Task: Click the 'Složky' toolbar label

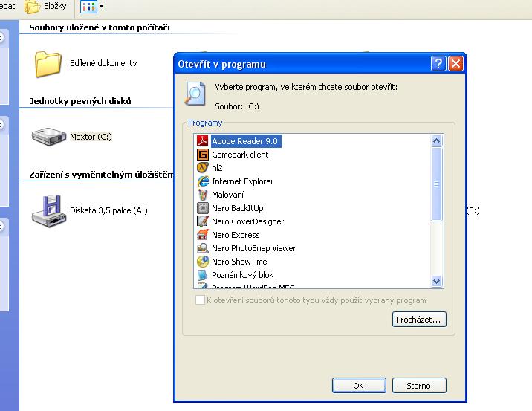Action: (55, 6)
